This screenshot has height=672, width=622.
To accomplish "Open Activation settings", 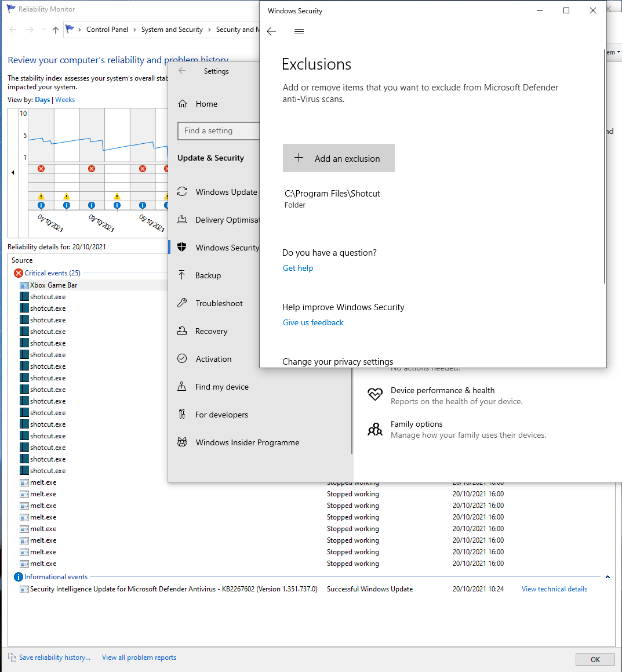I will tap(183, 358).
